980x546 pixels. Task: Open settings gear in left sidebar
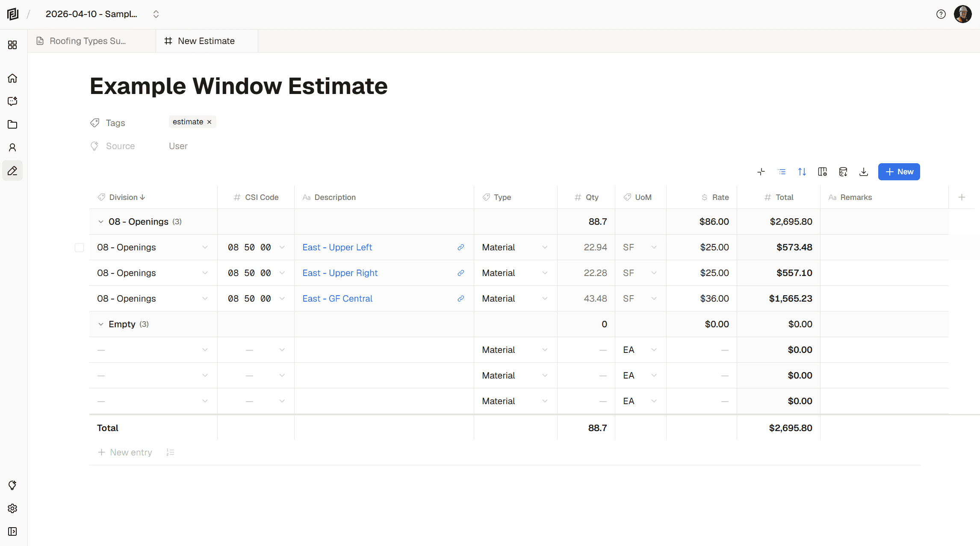click(12, 508)
